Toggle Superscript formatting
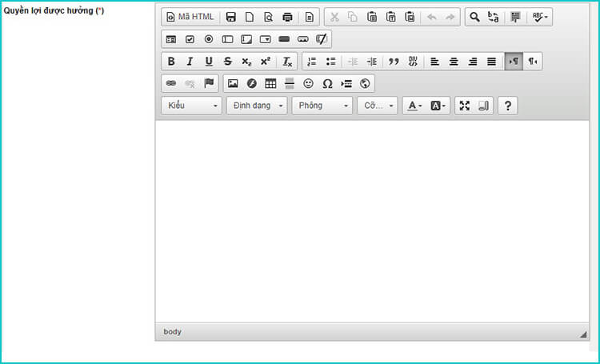This screenshot has height=364, width=600. tap(265, 62)
